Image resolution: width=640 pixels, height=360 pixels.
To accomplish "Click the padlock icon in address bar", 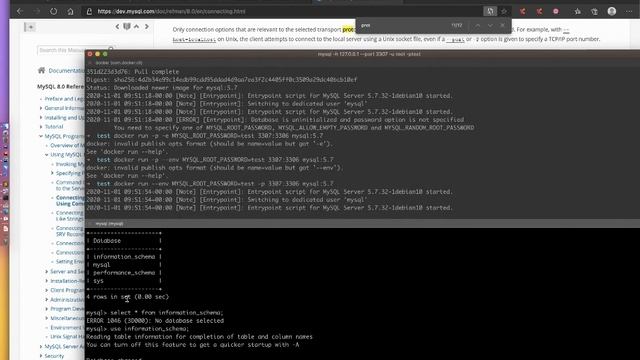I will [x=89, y=11].
